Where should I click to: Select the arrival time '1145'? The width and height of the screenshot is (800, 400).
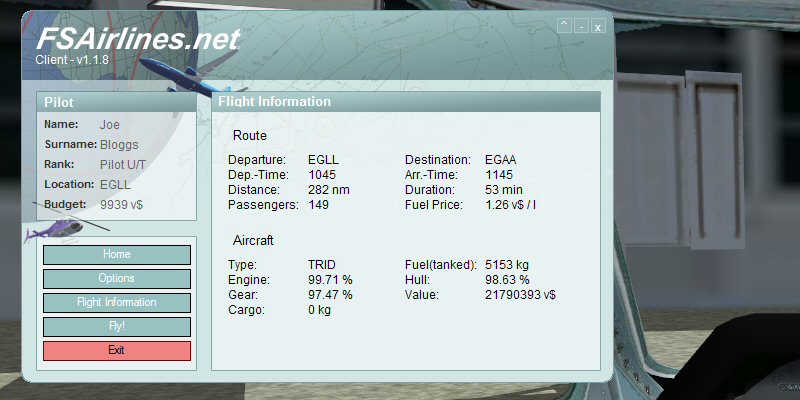(x=499, y=175)
